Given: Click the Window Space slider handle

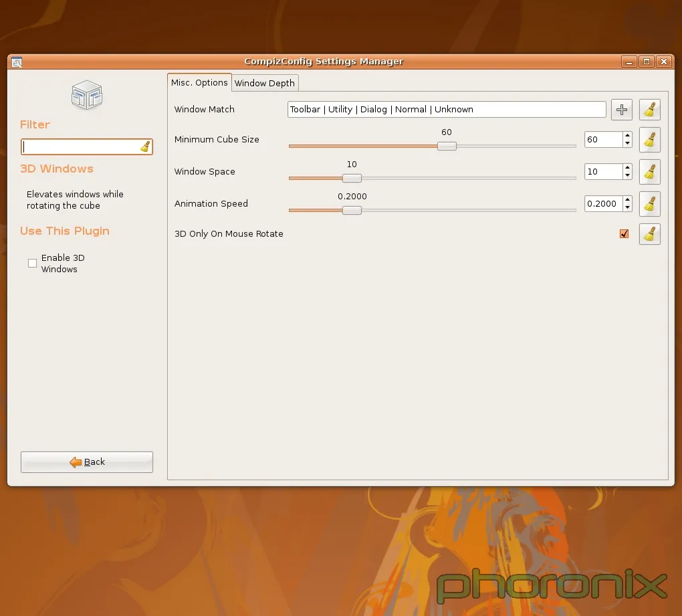Looking at the screenshot, I should (x=352, y=179).
